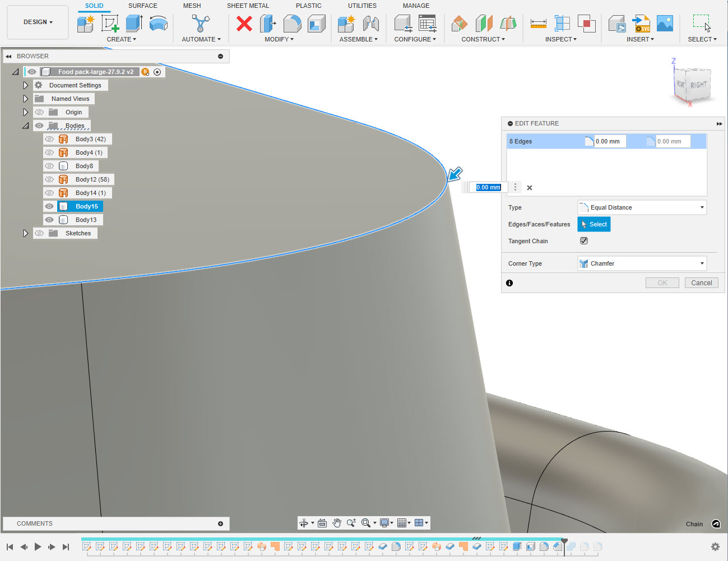Toggle visibility of the Bodies folder
The width and height of the screenshot is (728, 561).
coord(39,126)
